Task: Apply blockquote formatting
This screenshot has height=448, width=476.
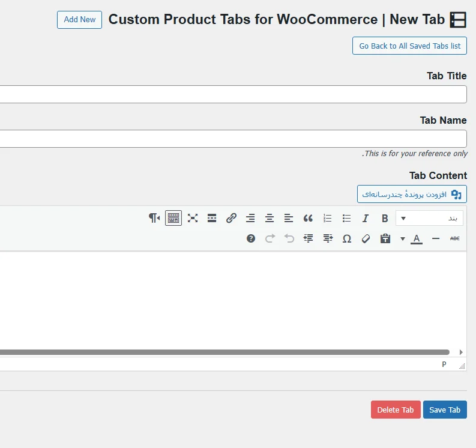Action: [x=308, y=218]
